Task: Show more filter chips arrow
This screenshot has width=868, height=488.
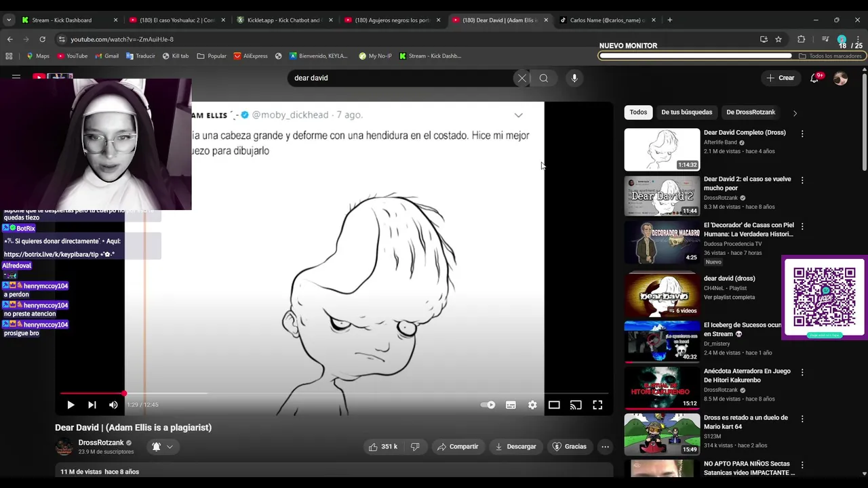Action: click(795, 113)
